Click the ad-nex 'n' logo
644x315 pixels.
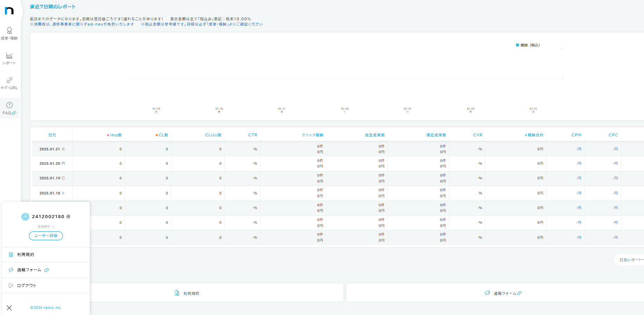pos(9,10)
